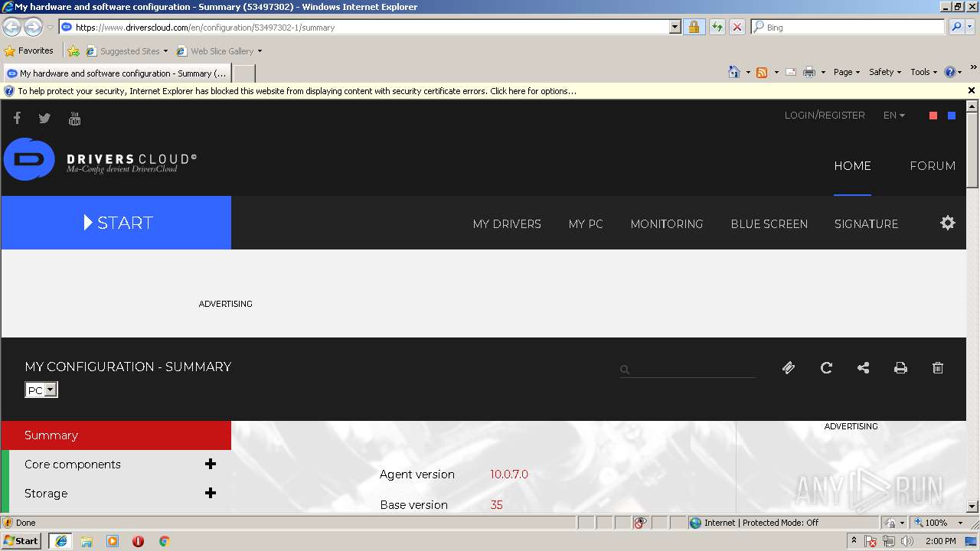980x551 pixels.
Task: Open the Safety menu dropdown
Action: tap(885, 72)
